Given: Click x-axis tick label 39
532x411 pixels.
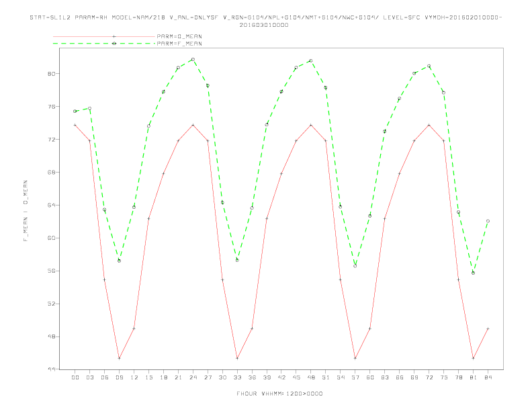Looking at the screenshot, I should [x=267, y=377].
